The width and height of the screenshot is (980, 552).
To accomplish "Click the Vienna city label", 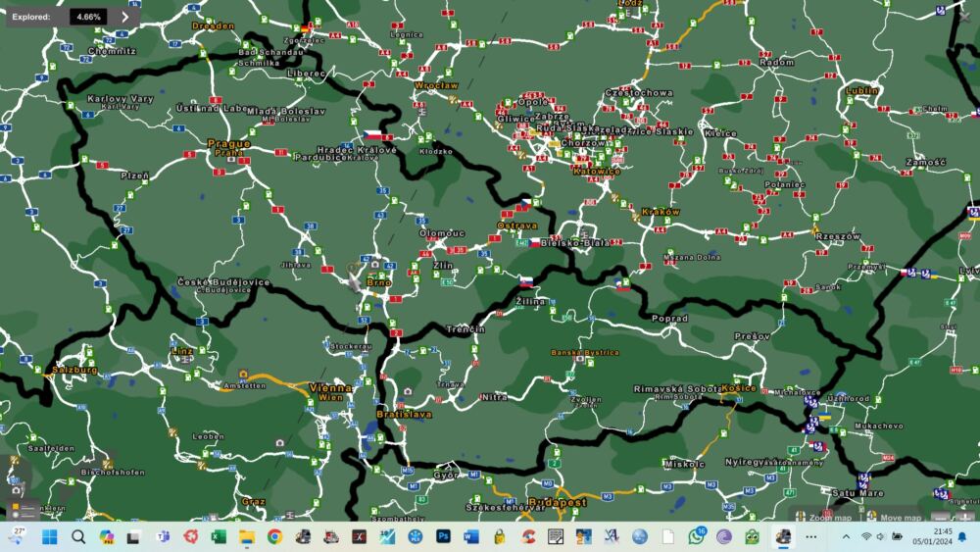I will coord(329,387).
